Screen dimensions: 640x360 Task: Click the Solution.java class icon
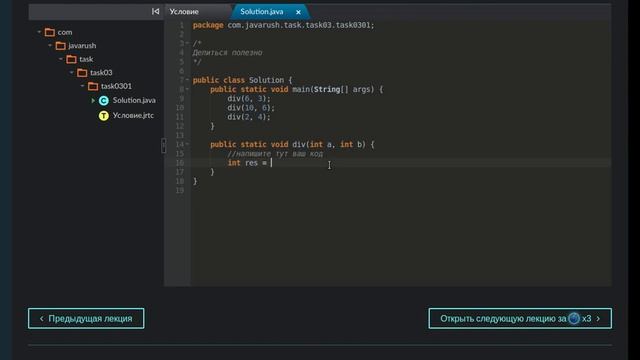click(104, 100)
